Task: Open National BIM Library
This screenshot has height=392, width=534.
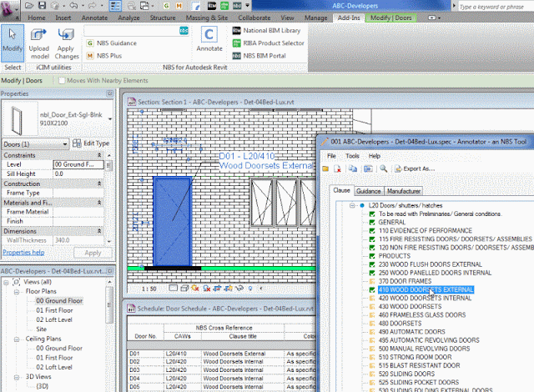Action: coord(266,31)
